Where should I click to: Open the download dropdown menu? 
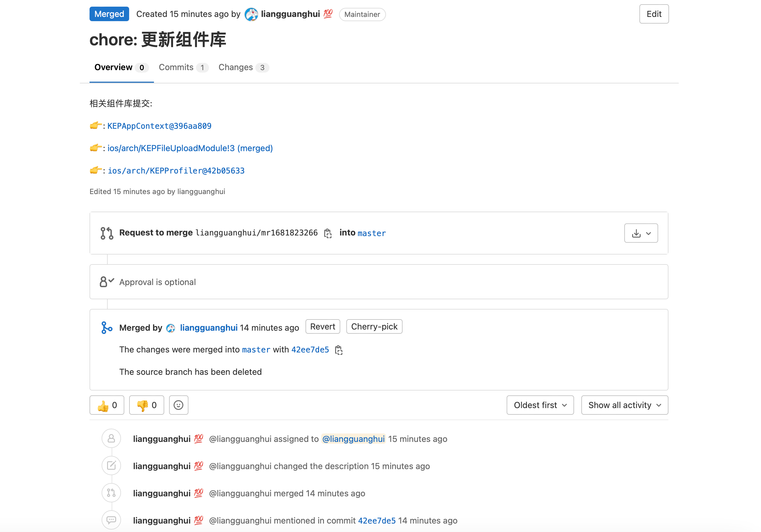pos(641,233)
